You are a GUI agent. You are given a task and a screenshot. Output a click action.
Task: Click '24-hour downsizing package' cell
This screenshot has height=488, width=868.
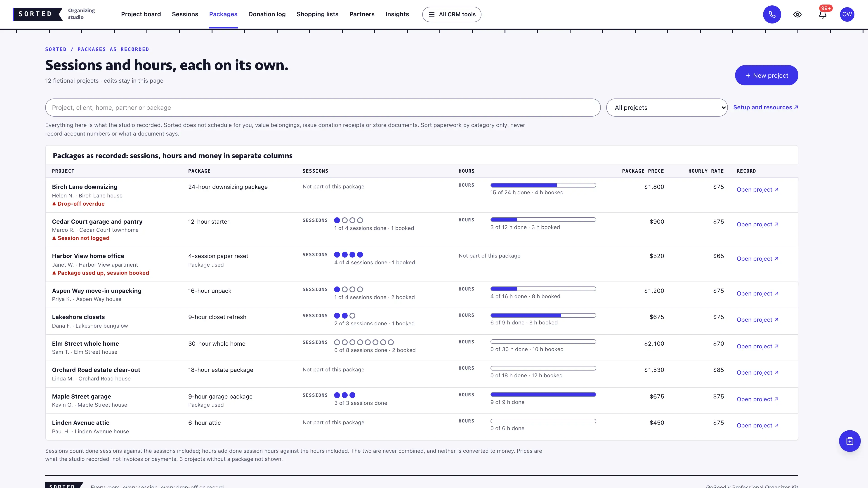[x=228, y=187]
